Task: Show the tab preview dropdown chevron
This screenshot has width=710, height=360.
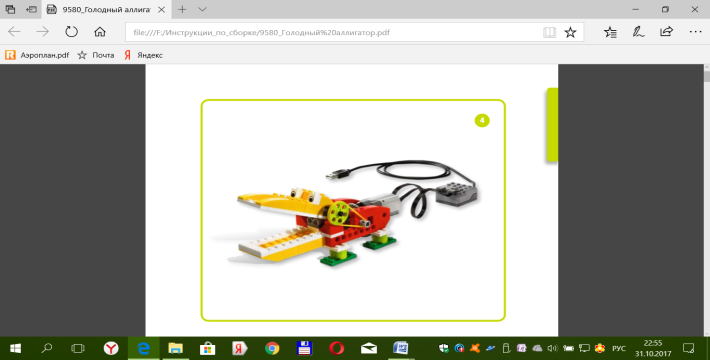Action: (202, 10)
